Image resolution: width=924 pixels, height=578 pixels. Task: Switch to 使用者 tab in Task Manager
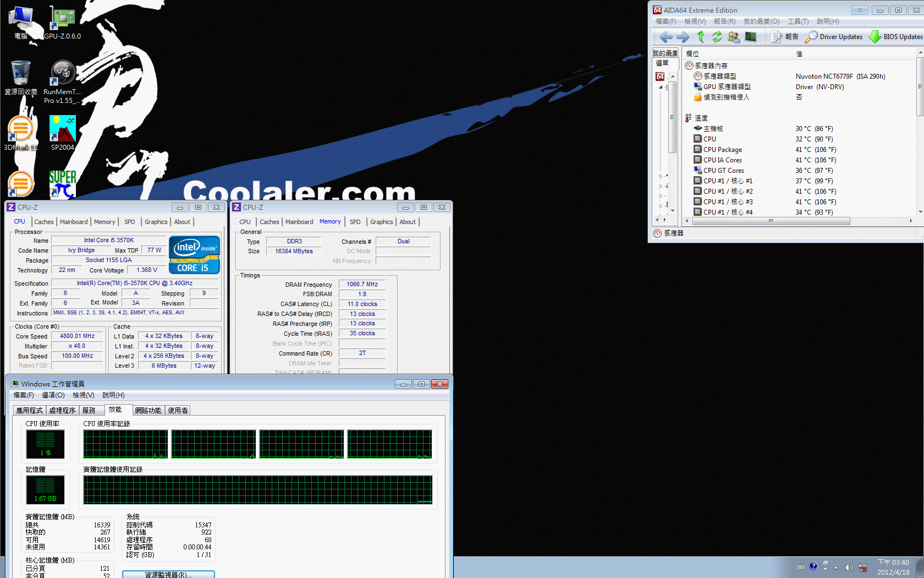(178, 410)
